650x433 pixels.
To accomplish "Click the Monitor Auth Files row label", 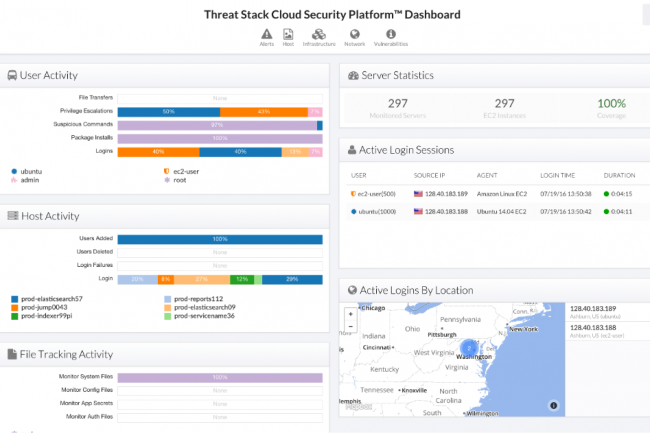I will pos(89,416).
